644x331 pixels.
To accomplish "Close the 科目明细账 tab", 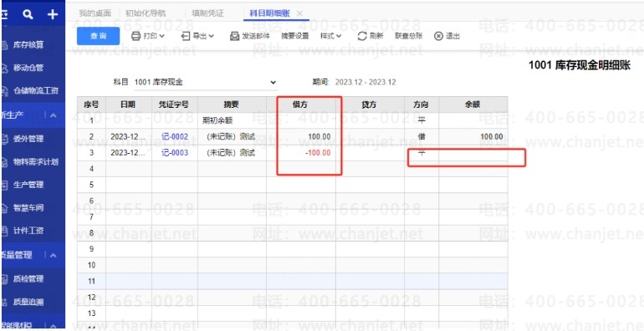I will 299,13.
